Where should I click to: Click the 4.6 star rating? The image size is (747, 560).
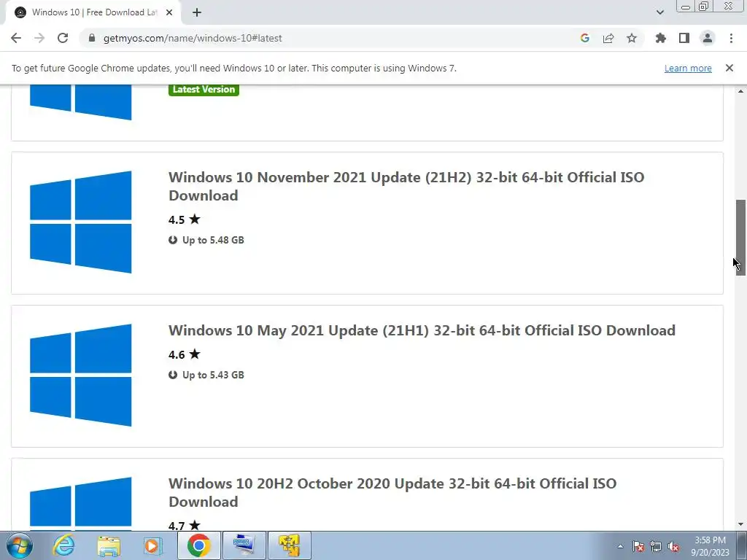click(185, 354)
